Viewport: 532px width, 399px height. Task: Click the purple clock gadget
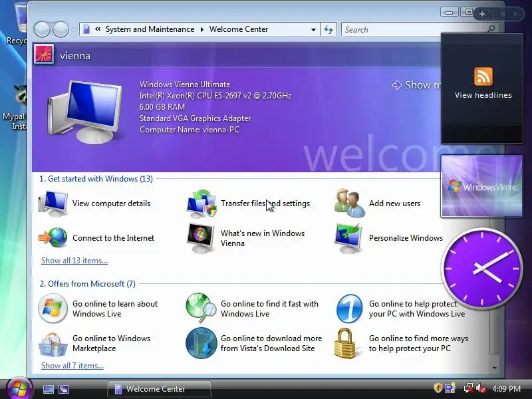click(481, 268)
